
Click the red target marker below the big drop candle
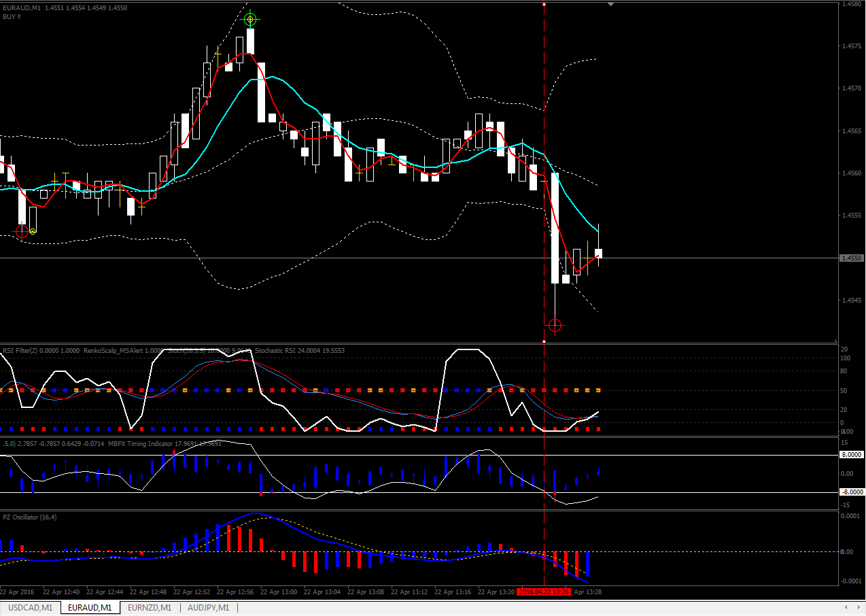coord(555,326)
